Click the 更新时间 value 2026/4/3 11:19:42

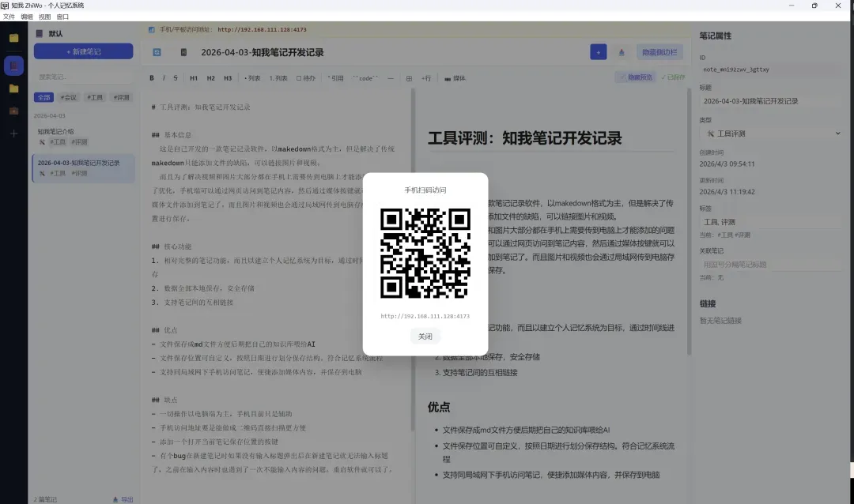(727, 192)
